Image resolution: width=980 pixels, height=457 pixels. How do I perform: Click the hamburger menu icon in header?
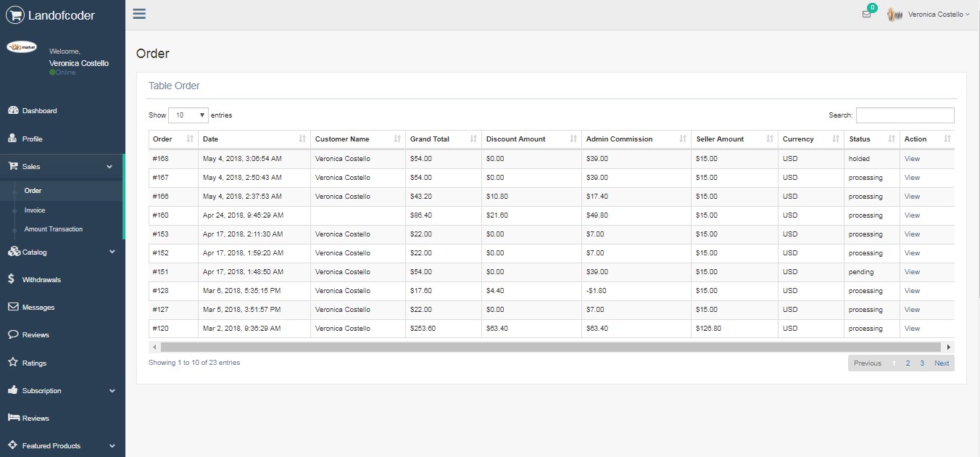[x=139, y=14]
